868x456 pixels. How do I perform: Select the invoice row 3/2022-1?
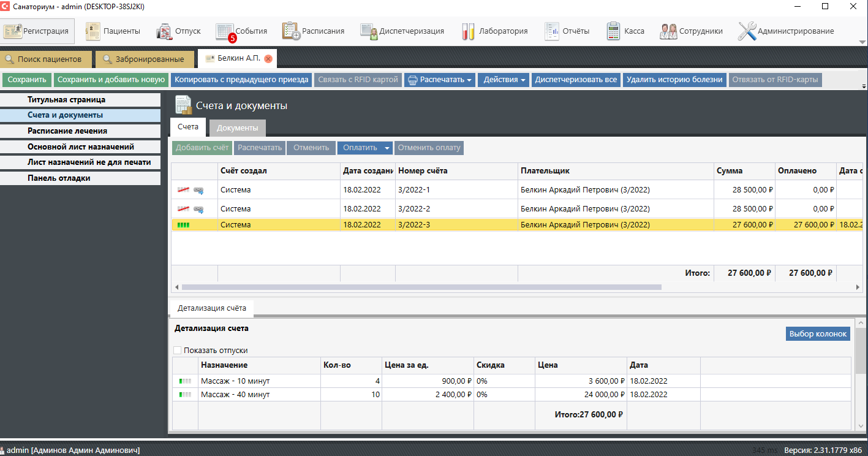click(x=413, y=190)
